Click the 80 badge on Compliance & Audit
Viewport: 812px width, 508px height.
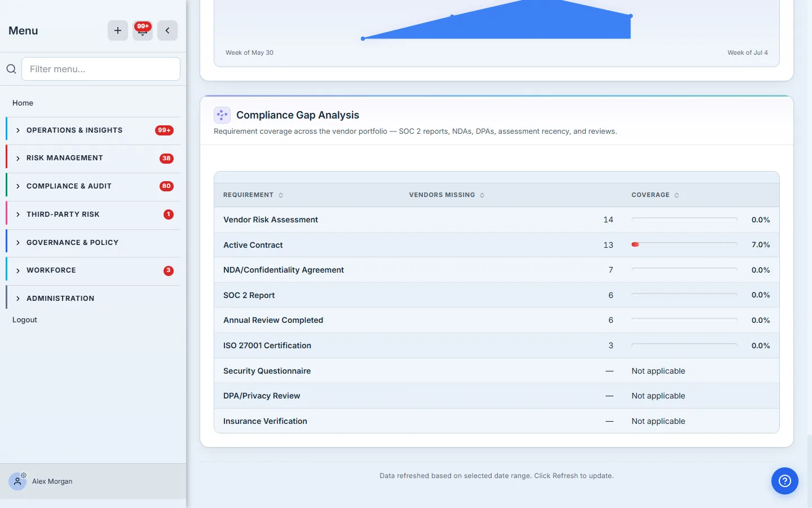point(166,186)
